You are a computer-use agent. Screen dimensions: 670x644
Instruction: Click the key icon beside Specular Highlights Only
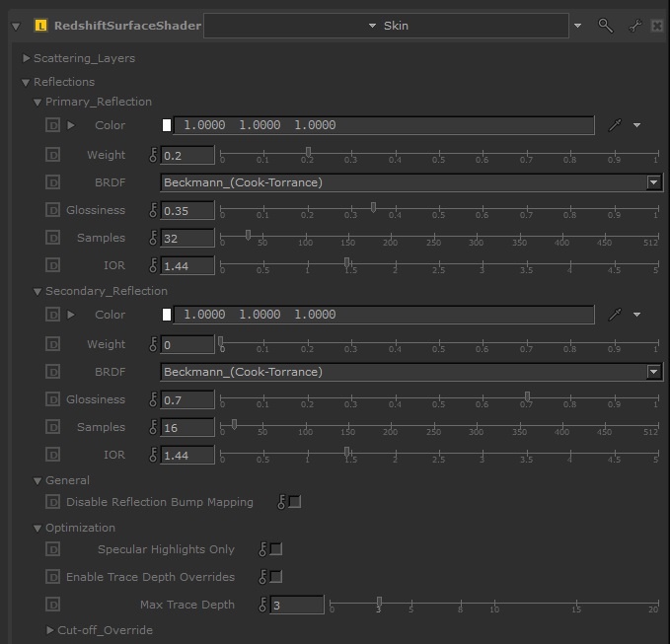click(x=262, y=549)
